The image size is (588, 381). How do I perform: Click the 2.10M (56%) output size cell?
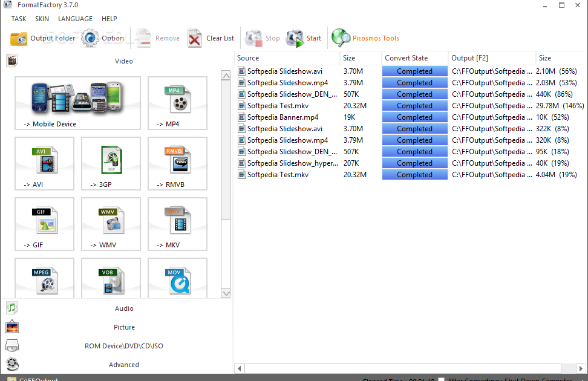click(556, 71)
